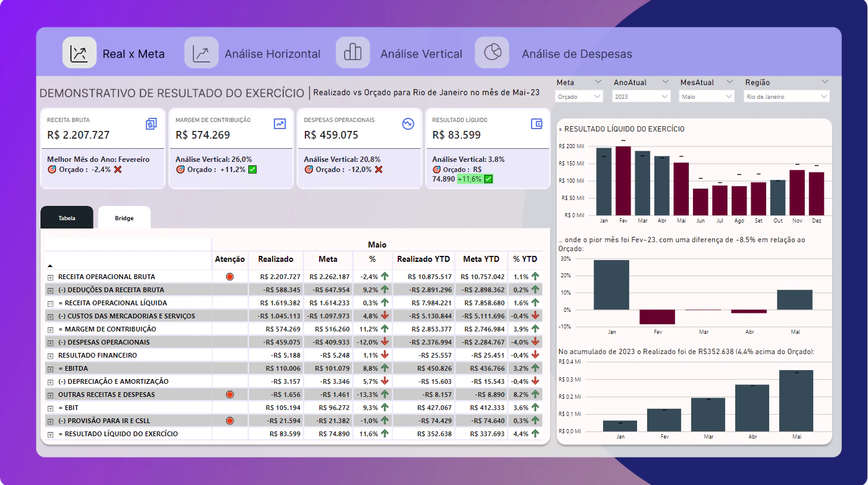Click the circular icon on Despesas Operacionais card
The height and width of the screenshot is (485, 868).
click(408, 124)
